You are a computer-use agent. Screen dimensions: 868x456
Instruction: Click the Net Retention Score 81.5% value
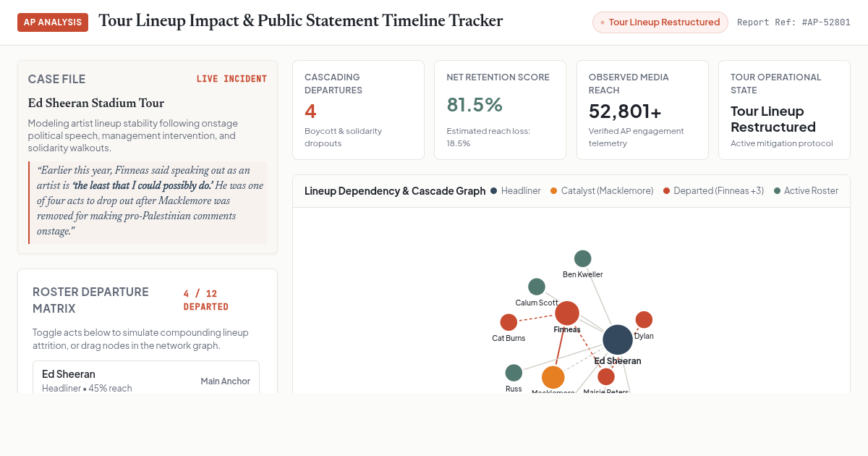475,105
